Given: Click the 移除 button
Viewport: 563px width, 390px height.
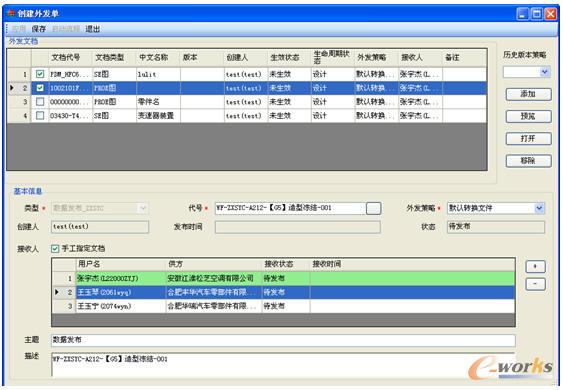Looking at the screenshot, I should (x=528, y=161).
